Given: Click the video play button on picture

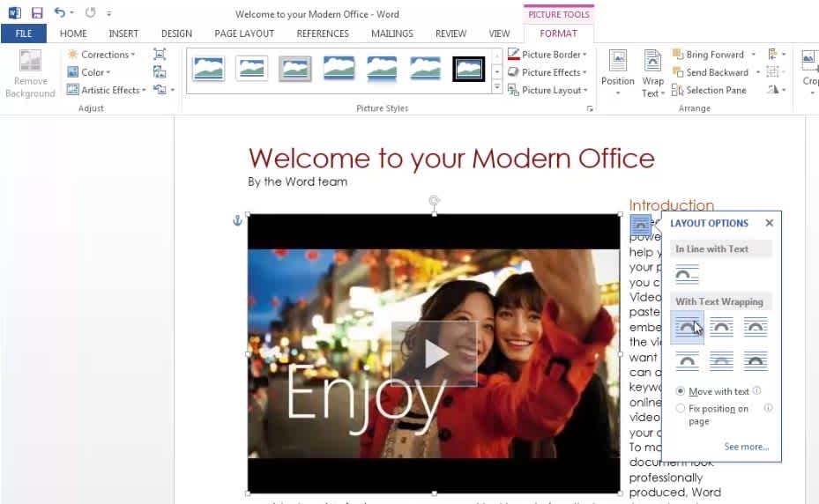Looking at the screenshot, I should pyautogui.click(x=434, y=354).
